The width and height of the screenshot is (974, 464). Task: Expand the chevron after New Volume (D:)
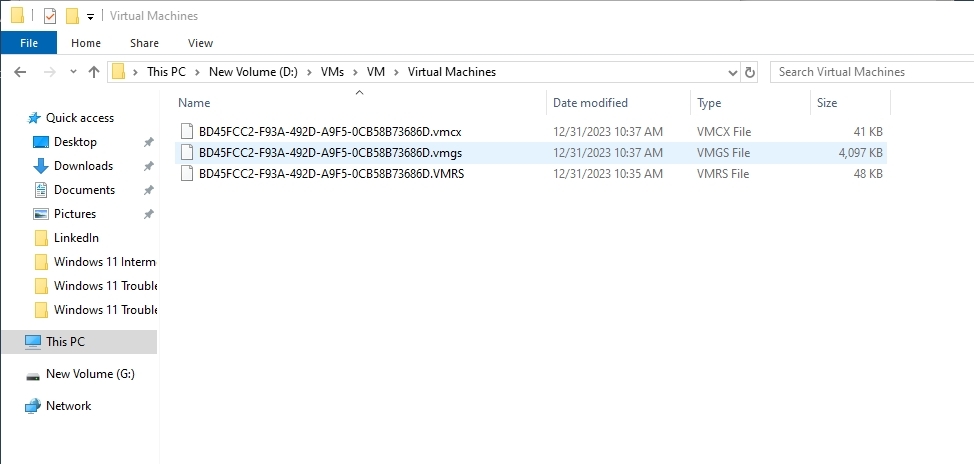[x=309, y=72]
